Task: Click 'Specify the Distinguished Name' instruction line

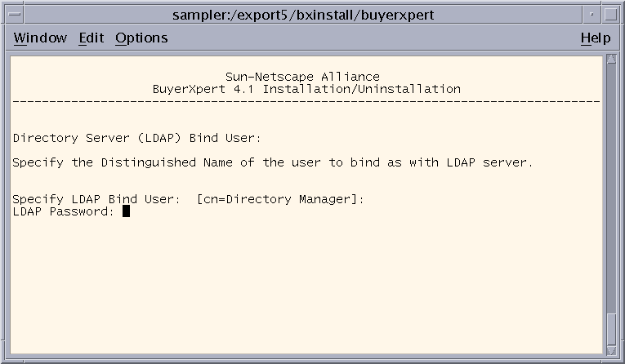Action: [273, 162]
